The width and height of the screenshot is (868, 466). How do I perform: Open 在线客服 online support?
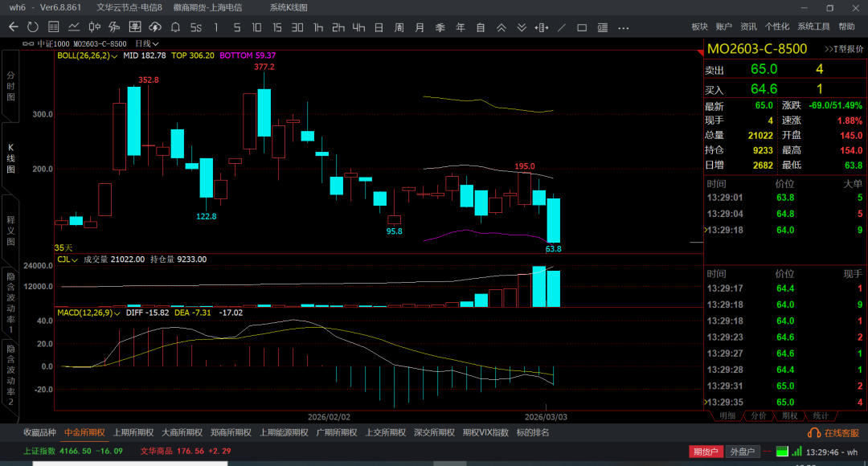[x=834, y=432]
